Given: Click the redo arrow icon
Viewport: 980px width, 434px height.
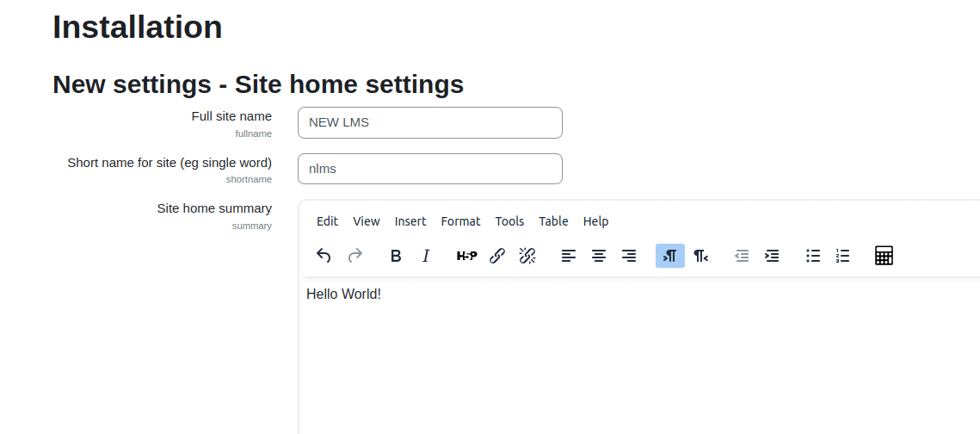Looking at the screenshot, I should coord(354,256).
